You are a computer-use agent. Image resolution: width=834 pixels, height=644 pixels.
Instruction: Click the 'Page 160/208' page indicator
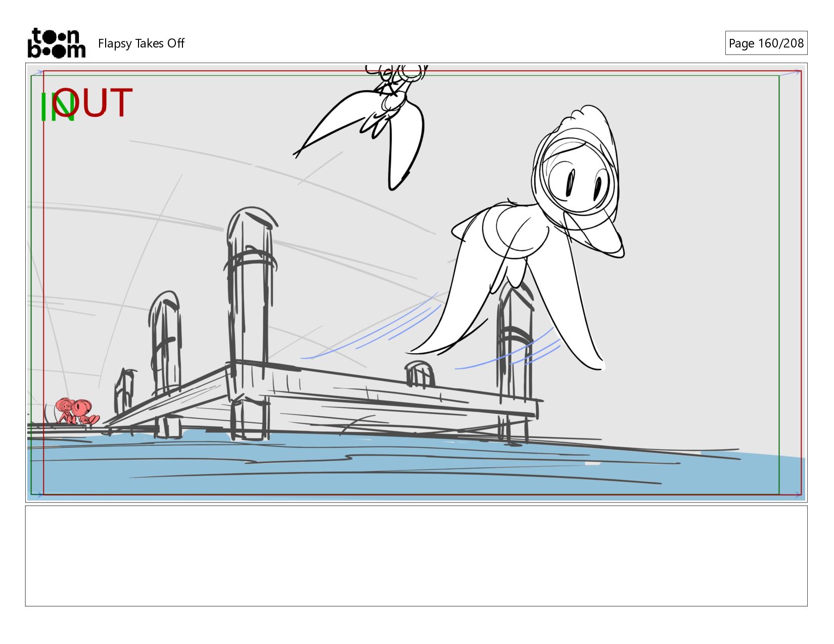point(766,43)
